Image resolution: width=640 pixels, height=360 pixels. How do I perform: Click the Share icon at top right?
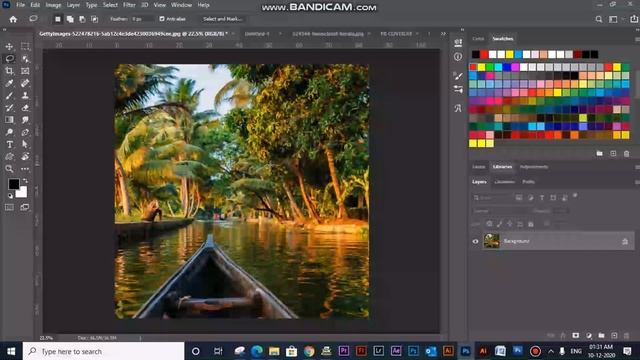(x=634, y=19)
